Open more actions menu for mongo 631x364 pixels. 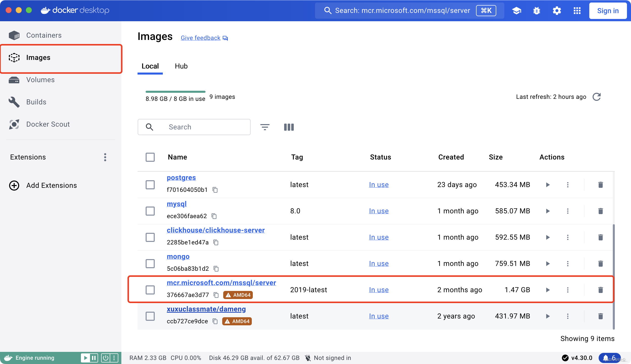(568, 264)
